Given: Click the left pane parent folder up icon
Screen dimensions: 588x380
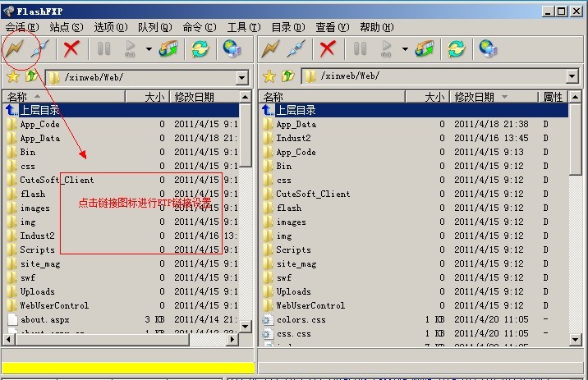Looking at the screenshot, I should [31, 76].
